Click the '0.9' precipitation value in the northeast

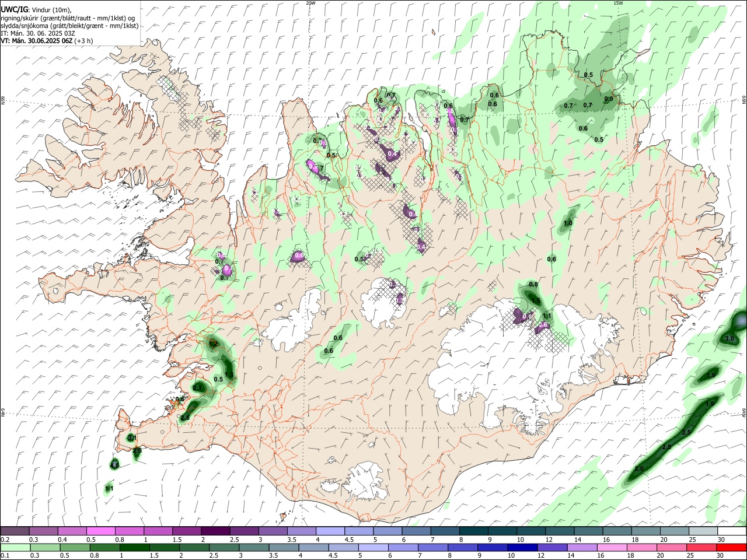[609, 99]
